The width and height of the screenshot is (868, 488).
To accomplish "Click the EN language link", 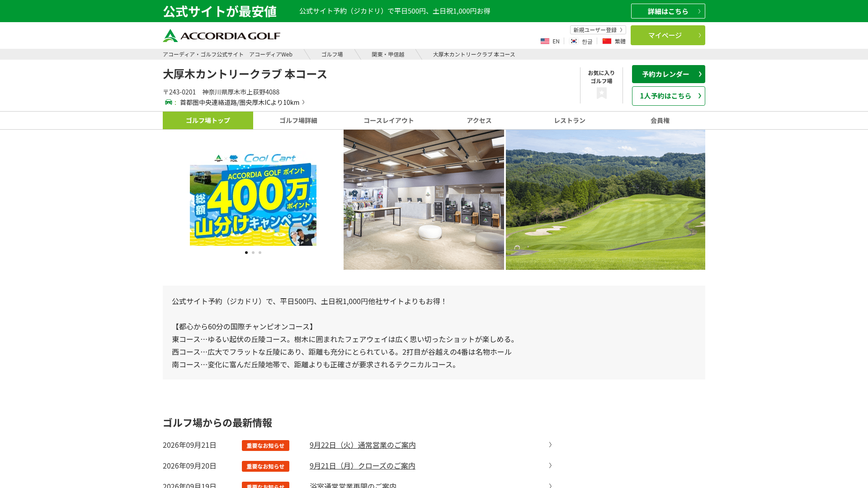I will [x=556, y=42].
